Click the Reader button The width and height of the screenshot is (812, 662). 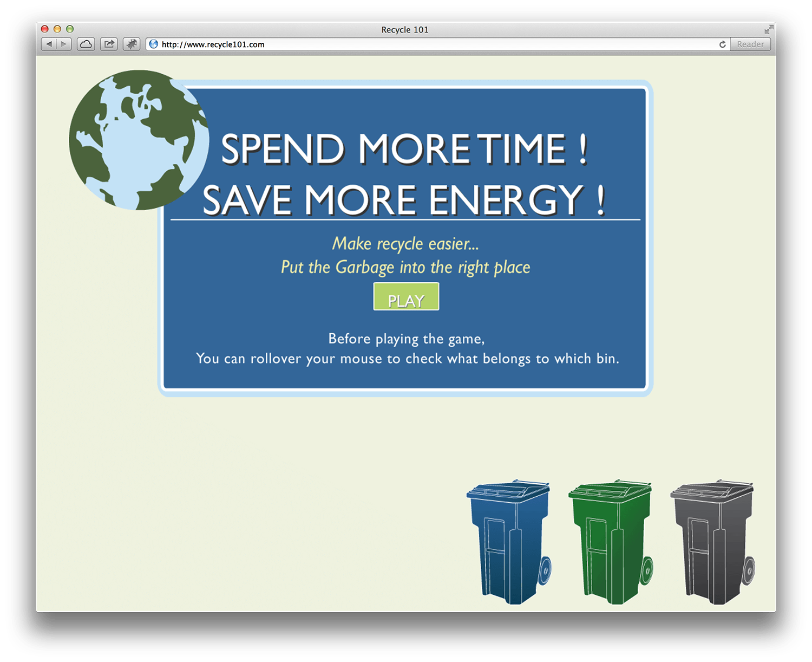750,44
